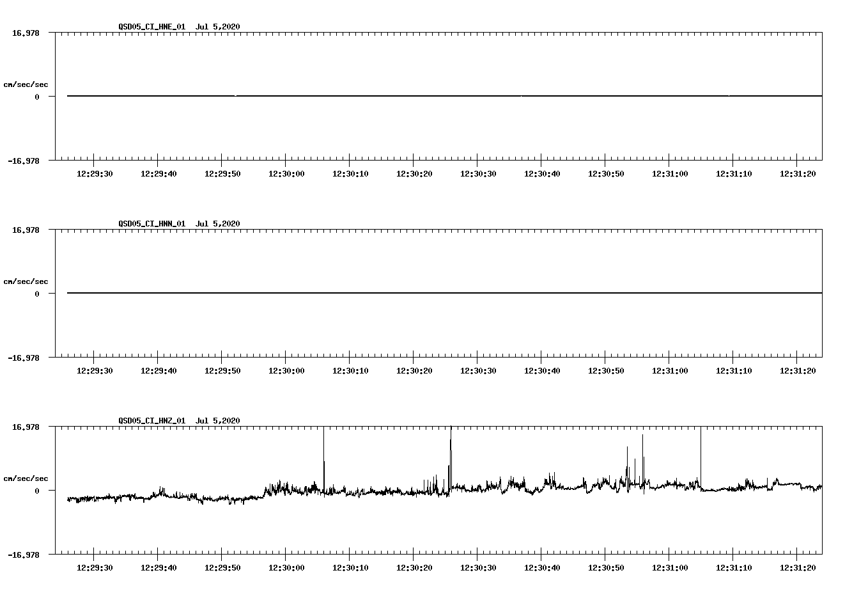The image size is (868, 591).
Task: Click the 16.978 top label of the HNN chart
Action: click(x=26, y=230)
